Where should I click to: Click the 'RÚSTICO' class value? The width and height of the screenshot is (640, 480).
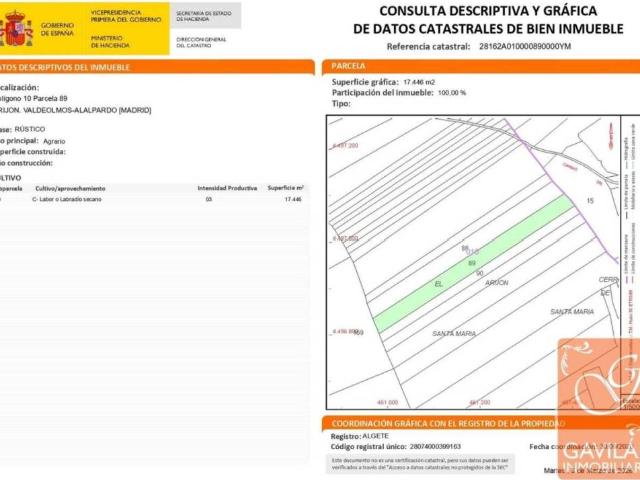30,129
